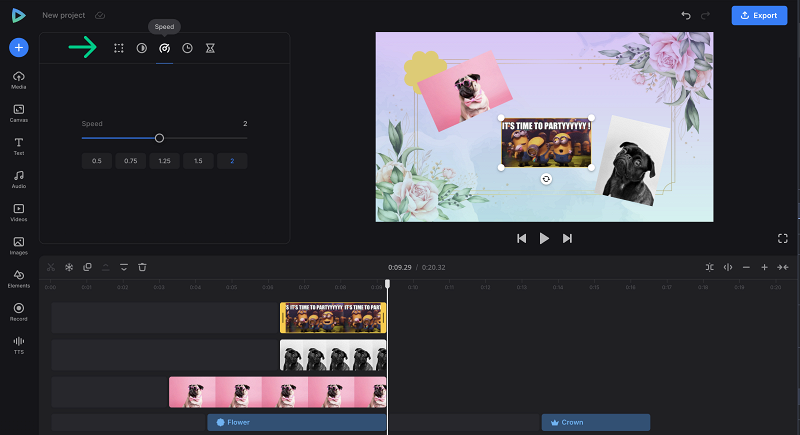Set speed preset to 0.75
This screenshot has width=800, height=435.
point(131,161)
